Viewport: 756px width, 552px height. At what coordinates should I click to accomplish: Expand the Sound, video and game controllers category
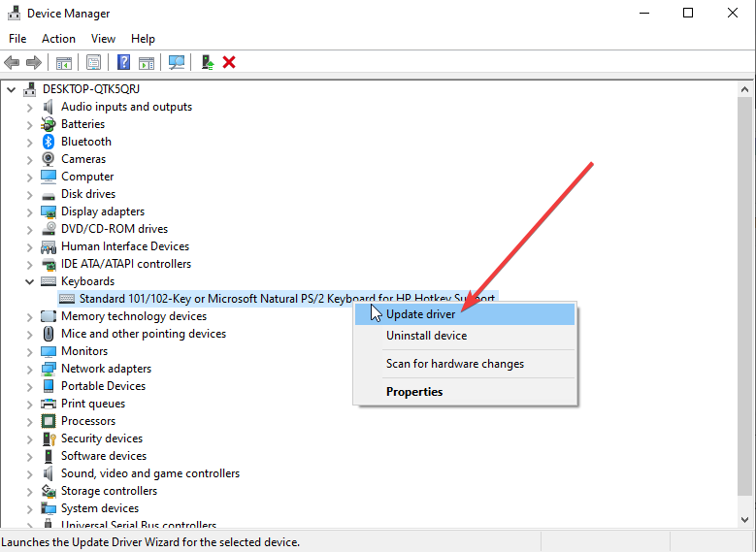click(29, 473)
